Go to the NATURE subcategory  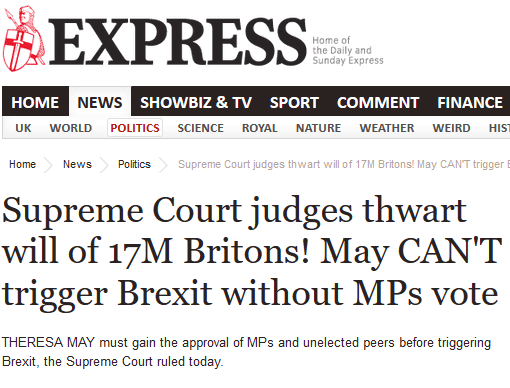pos(318,128)
